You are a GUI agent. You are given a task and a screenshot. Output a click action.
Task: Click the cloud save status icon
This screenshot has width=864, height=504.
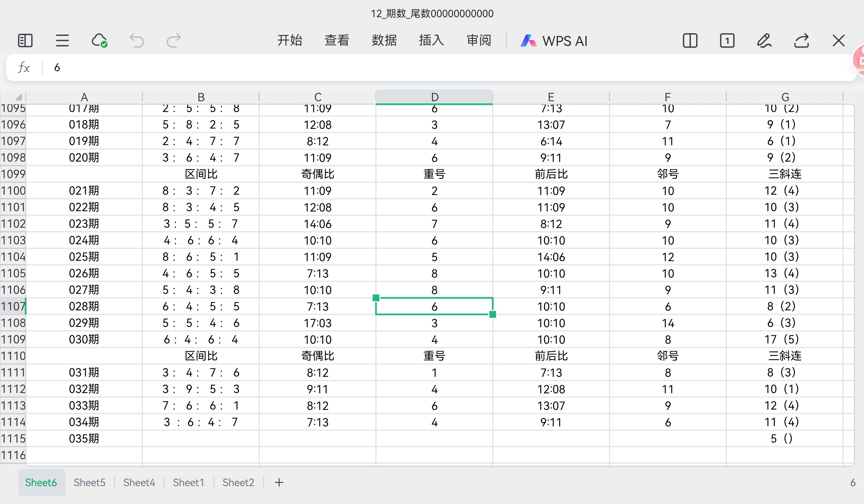99,40
